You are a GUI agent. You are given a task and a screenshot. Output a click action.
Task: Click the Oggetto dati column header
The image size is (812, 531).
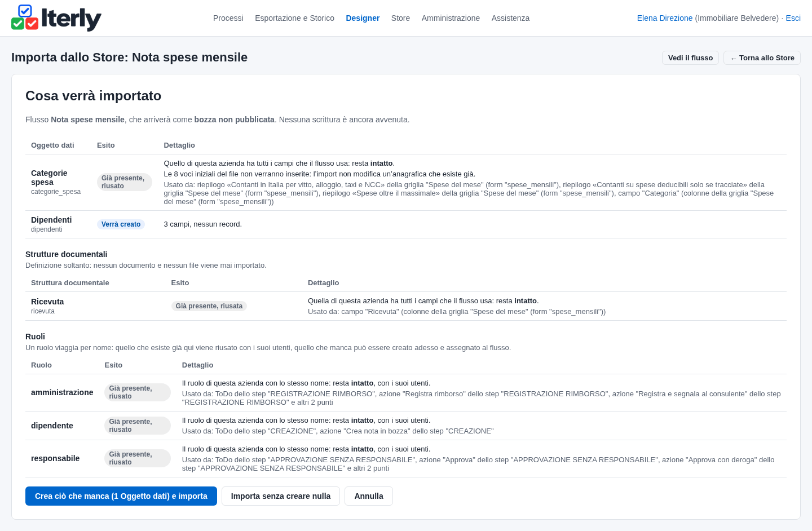pyautogui.click(x=52, y=145)
